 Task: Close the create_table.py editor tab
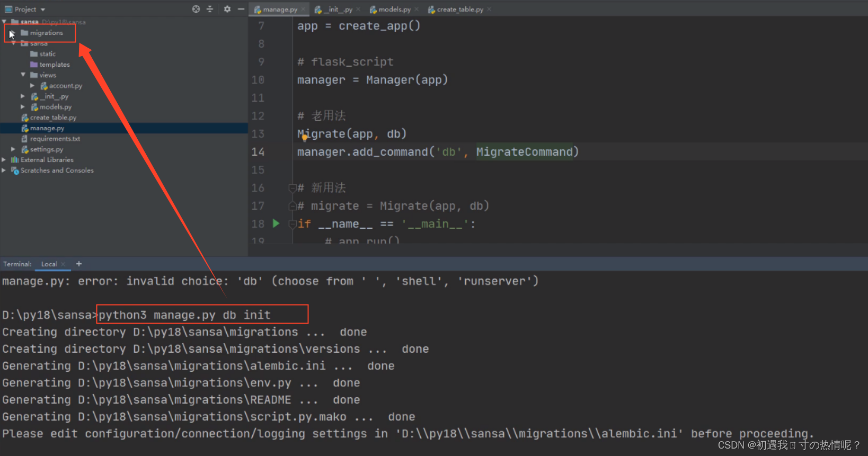pos(489,10)
